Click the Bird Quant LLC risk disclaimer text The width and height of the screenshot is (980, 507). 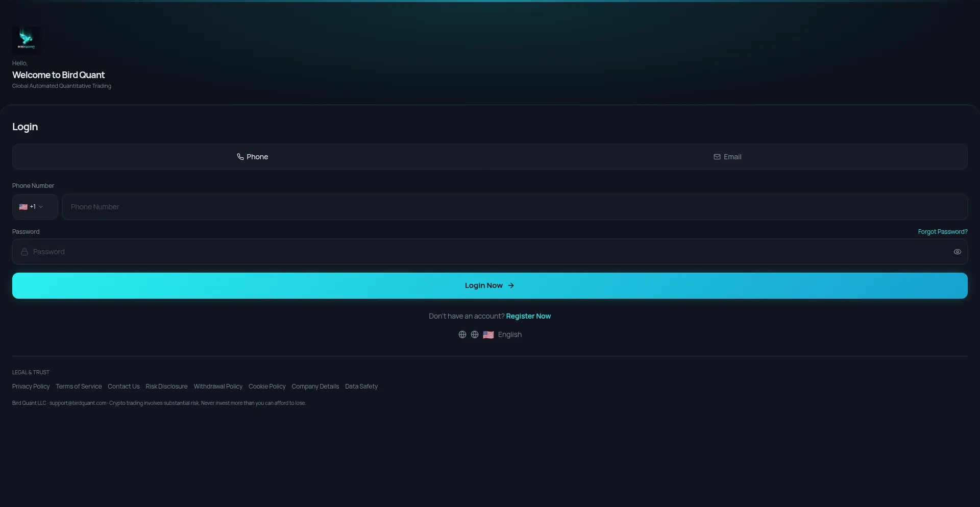tap(159, 403)
